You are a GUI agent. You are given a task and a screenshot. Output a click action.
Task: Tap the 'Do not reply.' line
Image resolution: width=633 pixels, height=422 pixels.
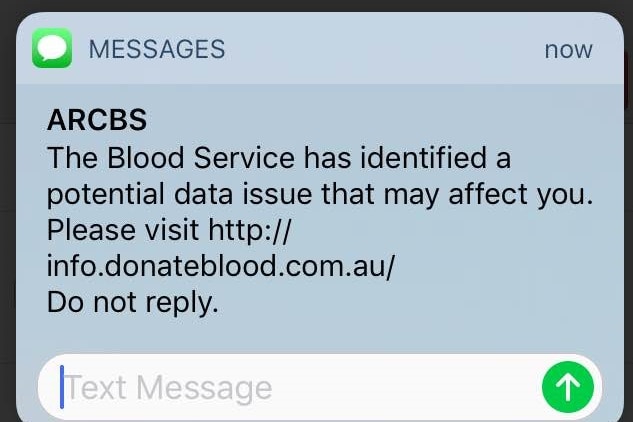click(132, 302)
